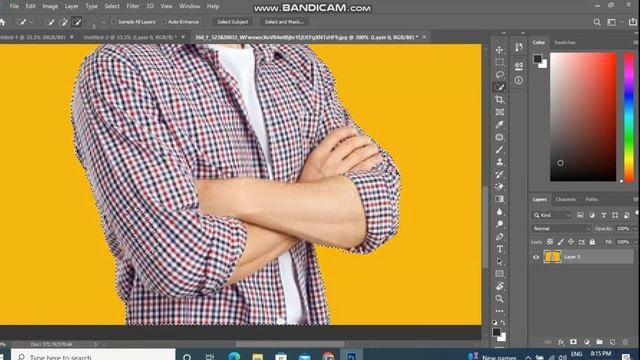Image resolution: width=640 pixels, height=360 pixels.
Task: Select the Hand tool
Action: (499, 286)
